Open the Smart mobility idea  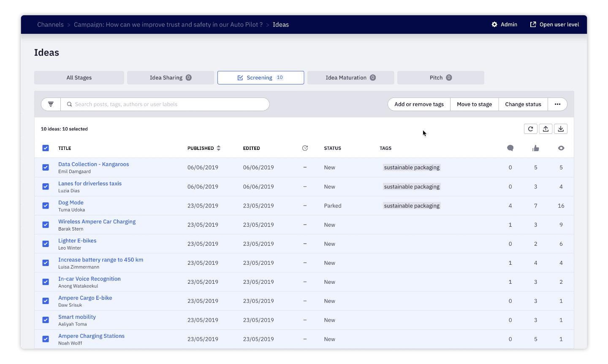pos(77,317)
